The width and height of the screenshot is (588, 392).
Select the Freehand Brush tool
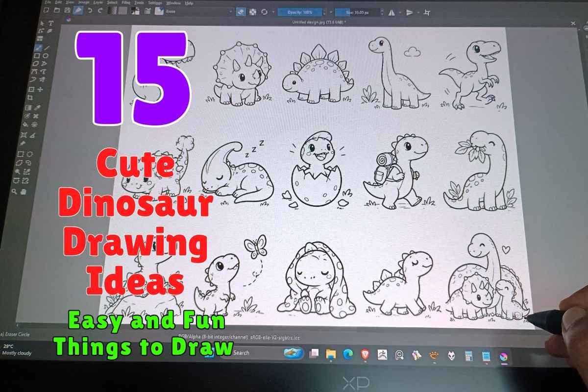[x=39, y=47]
